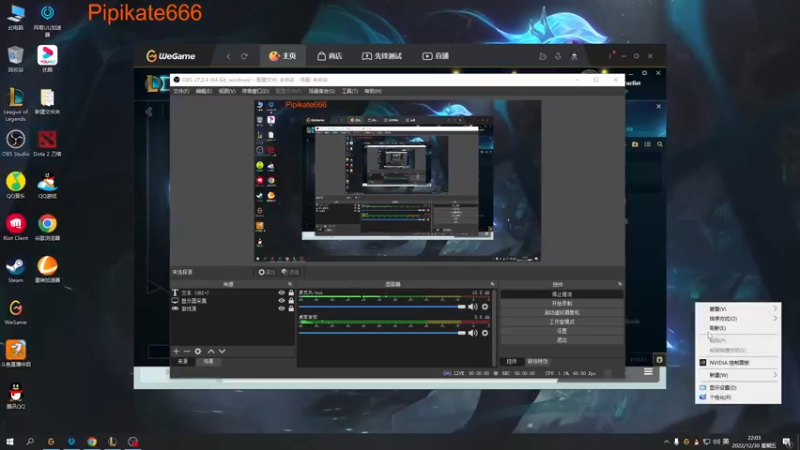Open WeGame more-options dots menu
The width and height of the screenshot is (800, 450).
pyautogui.click(x=610, y=56)
